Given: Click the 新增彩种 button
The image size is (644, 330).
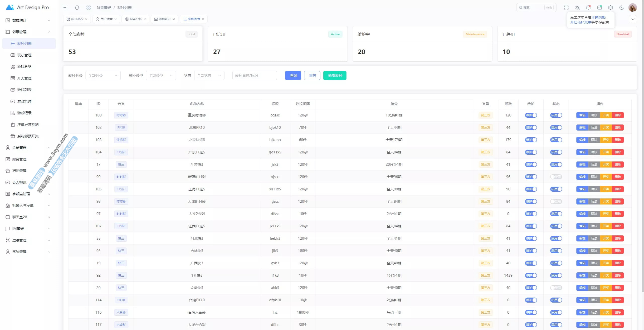Looking at the screenshot, I should tap(335, 75).
